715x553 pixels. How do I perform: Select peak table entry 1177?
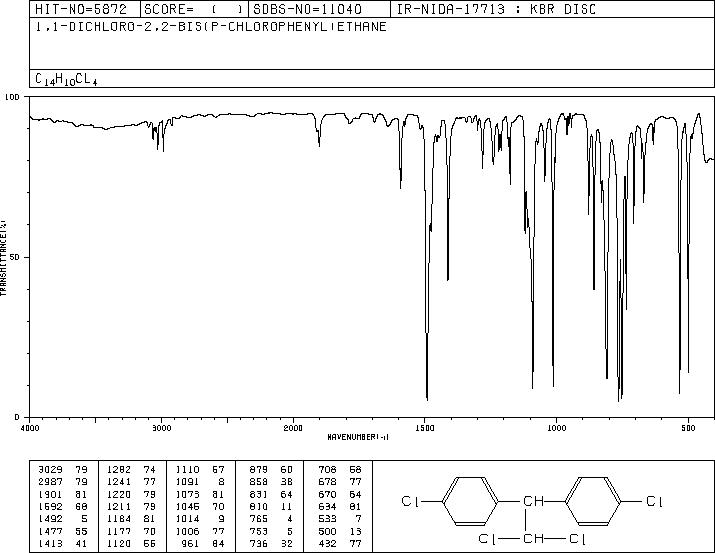119,531
